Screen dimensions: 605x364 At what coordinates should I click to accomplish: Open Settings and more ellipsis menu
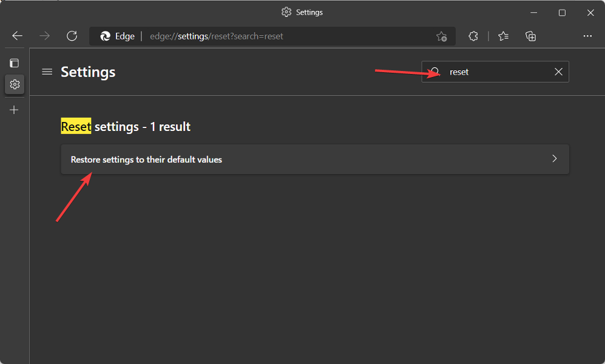pos(587,36)
